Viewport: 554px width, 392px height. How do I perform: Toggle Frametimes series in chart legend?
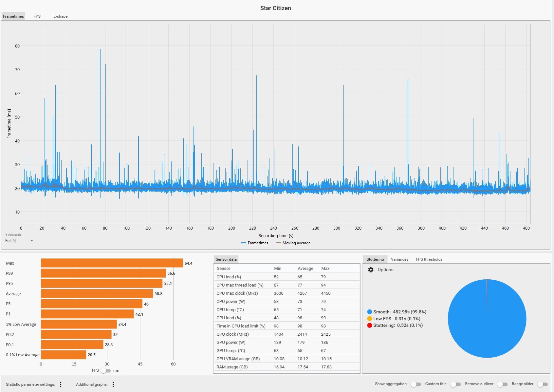255,243
